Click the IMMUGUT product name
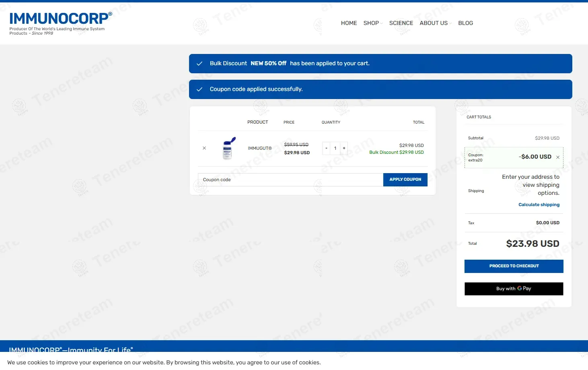 pyautogui.click(x=259, y=148)
